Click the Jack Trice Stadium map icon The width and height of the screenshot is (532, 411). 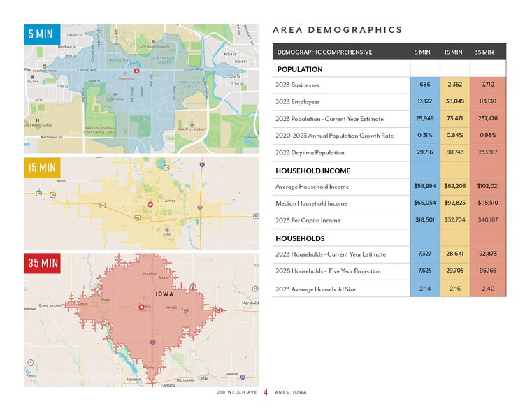pyautogui.click(x=191, y=124)
